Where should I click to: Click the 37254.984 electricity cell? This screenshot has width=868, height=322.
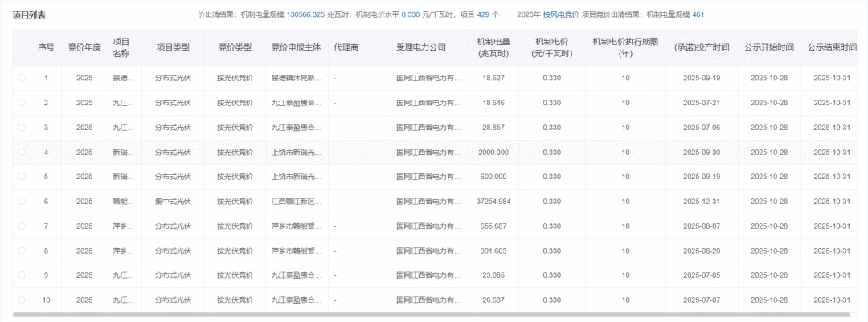coord(493,202)
